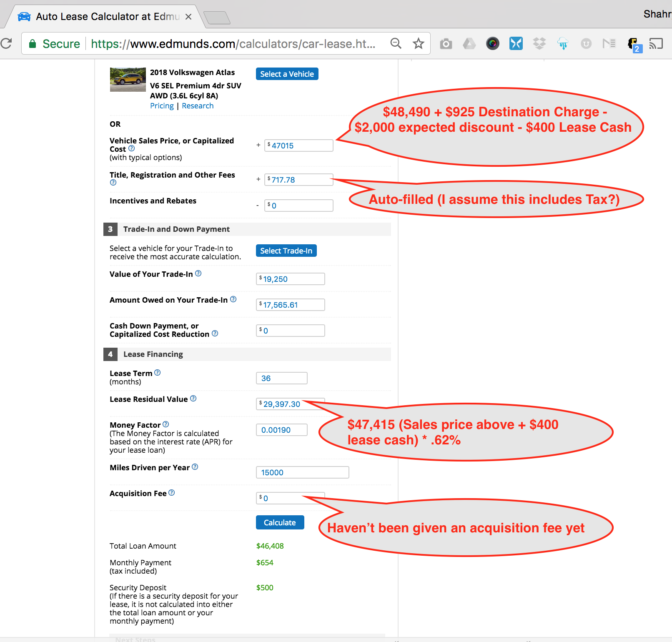Focus the Lease Term months field
The height and width of the screenshot is (642, 672).
tap(281, 378)
